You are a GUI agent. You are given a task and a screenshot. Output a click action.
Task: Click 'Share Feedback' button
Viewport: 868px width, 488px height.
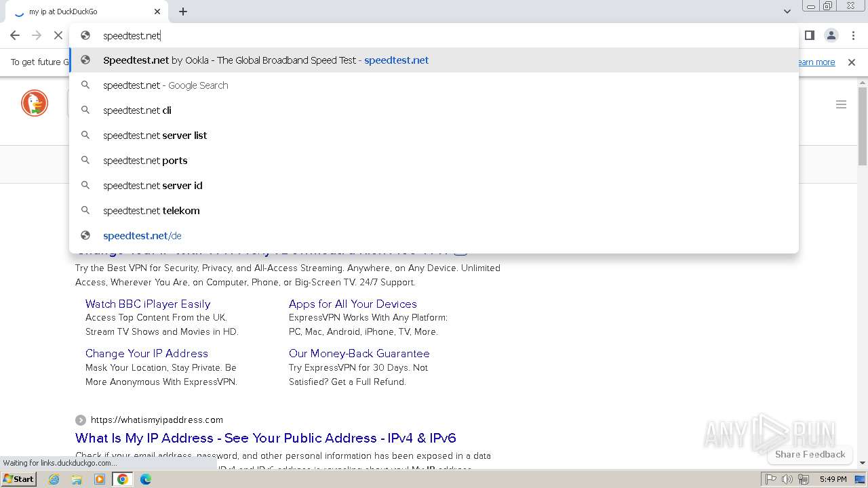810,454
